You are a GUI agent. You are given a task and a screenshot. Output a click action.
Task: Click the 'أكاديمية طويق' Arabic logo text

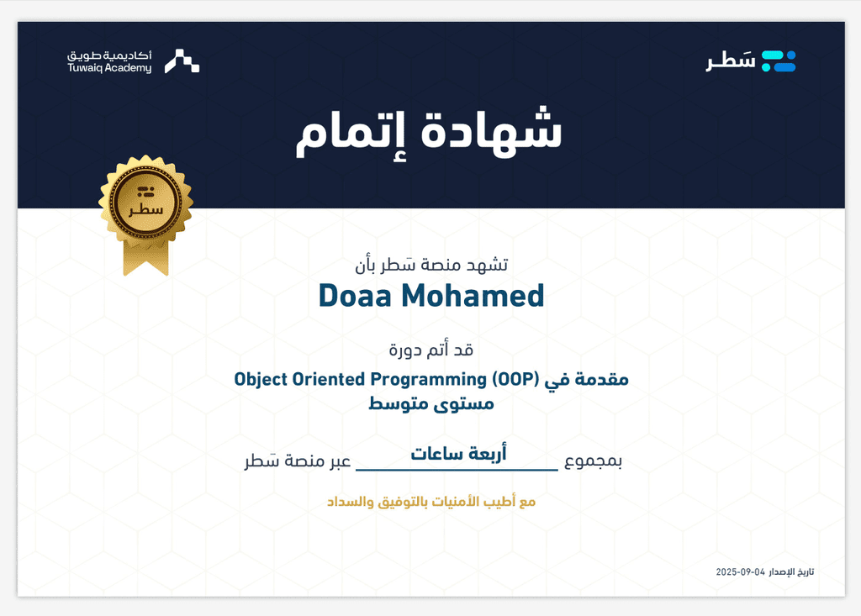click(x=109, y=55)
